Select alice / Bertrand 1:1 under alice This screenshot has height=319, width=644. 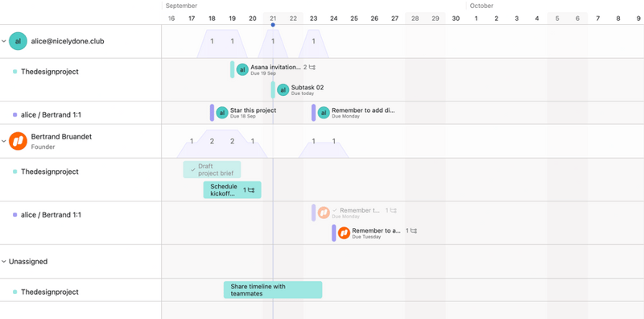pyautogui.click(x=51, y=114)
